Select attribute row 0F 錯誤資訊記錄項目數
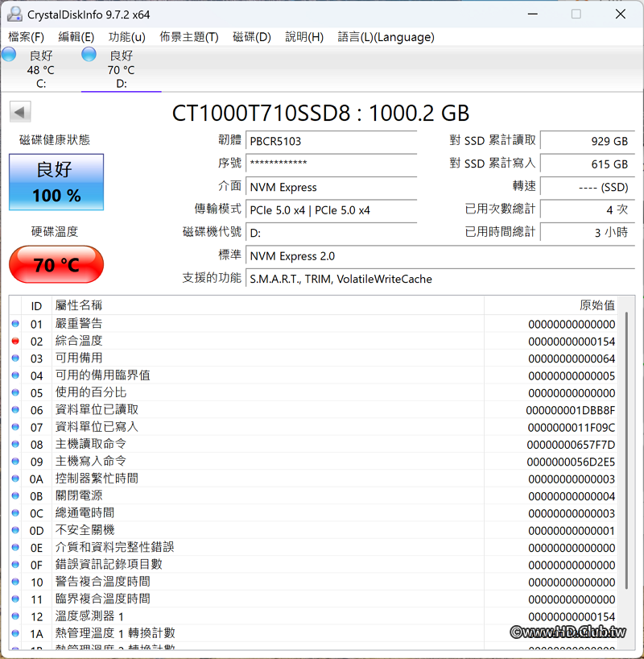644x659 pixels. 313,565
